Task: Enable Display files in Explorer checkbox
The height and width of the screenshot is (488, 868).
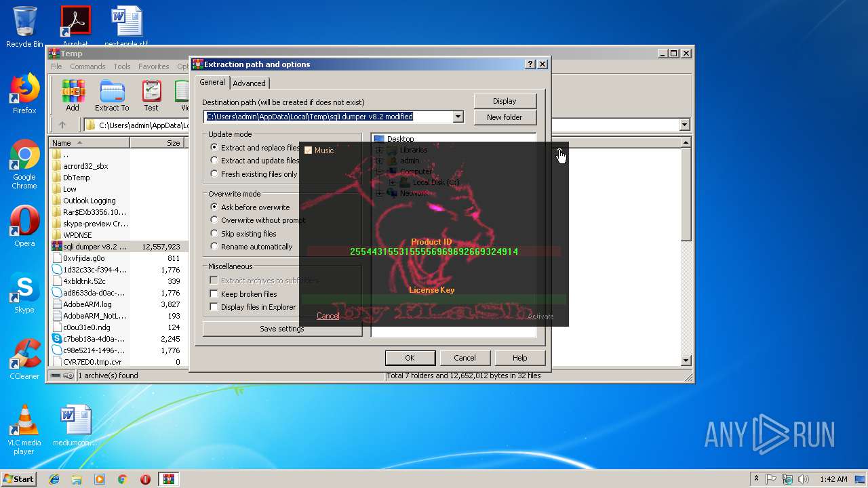Action: (214, 307)
